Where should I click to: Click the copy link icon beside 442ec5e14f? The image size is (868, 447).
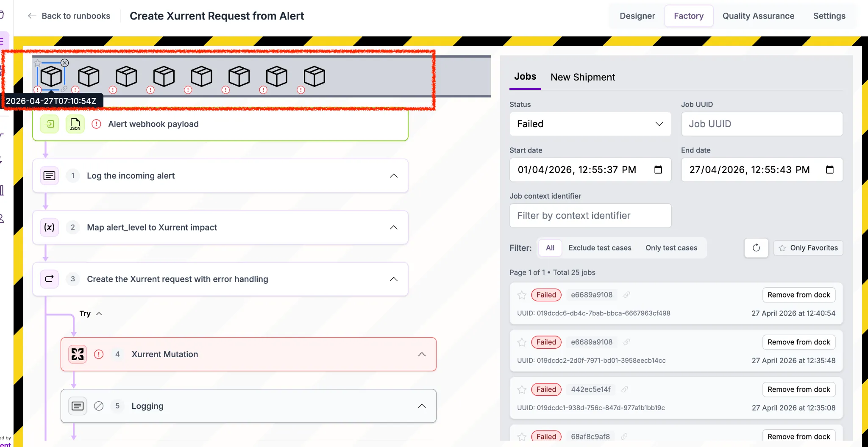(x=625, y=389)
